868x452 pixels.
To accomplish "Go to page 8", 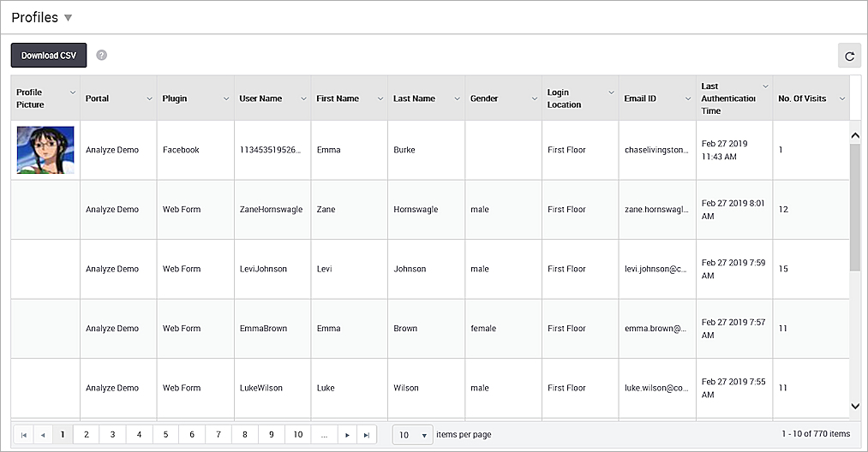I will click(245, 435).
